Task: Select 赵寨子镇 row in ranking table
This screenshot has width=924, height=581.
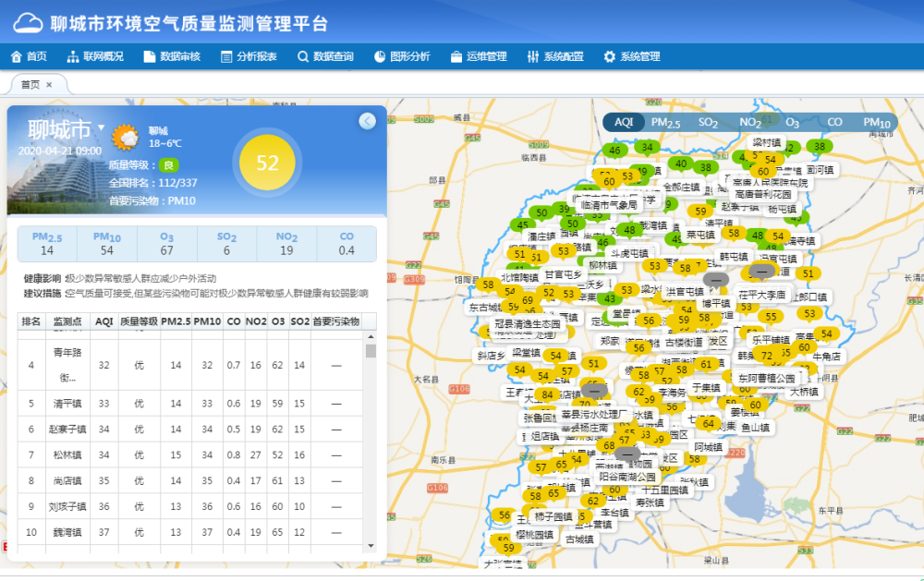Action: pos(189,430)
